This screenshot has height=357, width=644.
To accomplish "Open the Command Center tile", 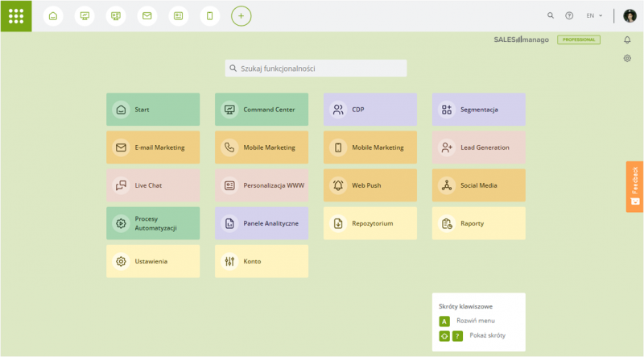I will [x=262, y=110].
